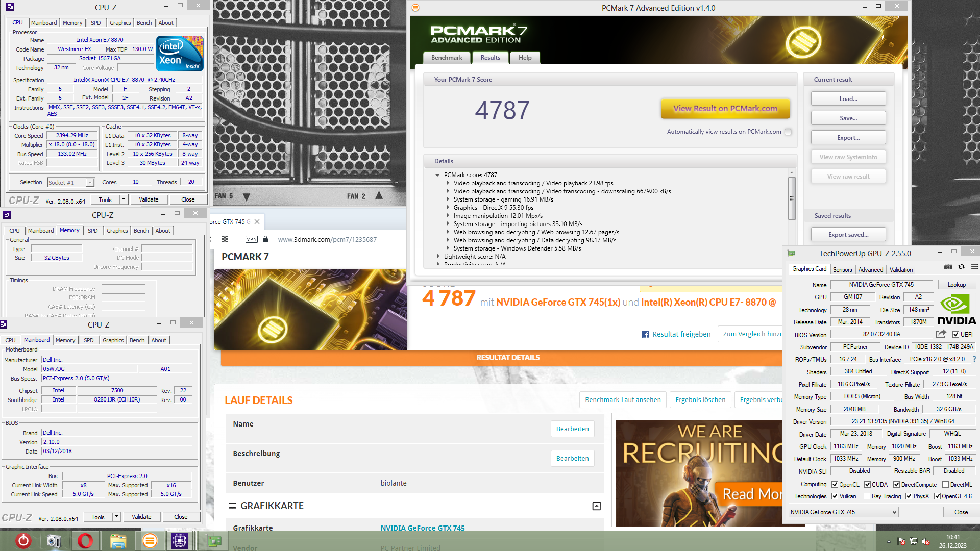Open the Bench tab in the Mainboard CPU-Z window
980x551 pixels.
(x=137, y=340)
